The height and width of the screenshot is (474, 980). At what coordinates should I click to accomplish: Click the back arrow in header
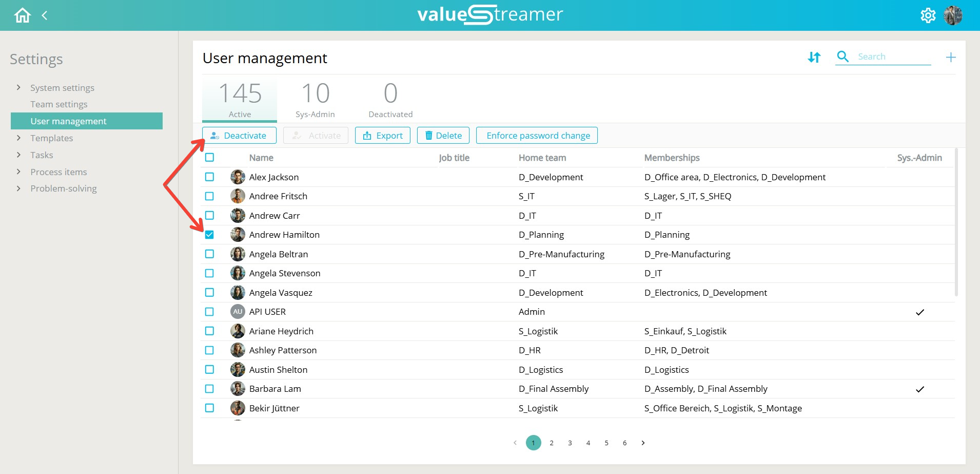pyautogui.click(x=45, y=15)
